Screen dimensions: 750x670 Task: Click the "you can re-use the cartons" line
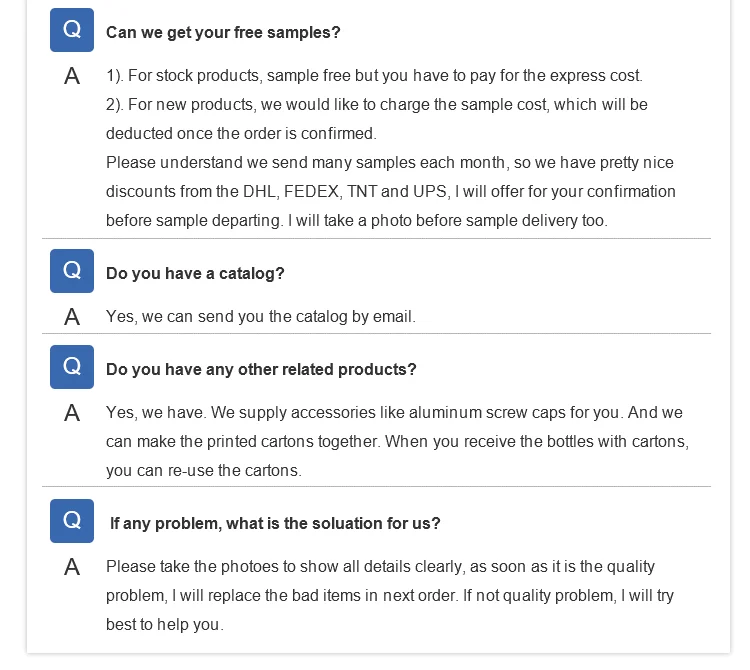[203, 471]
